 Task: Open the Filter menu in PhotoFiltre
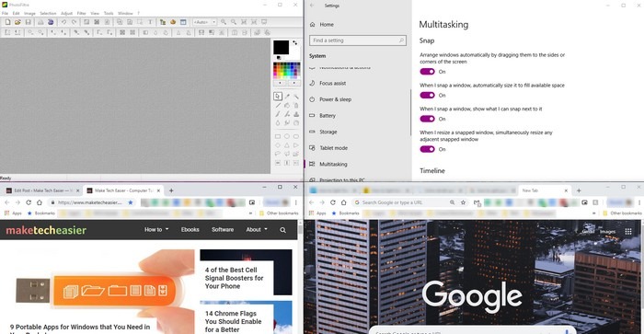click(x=81, y=13)
